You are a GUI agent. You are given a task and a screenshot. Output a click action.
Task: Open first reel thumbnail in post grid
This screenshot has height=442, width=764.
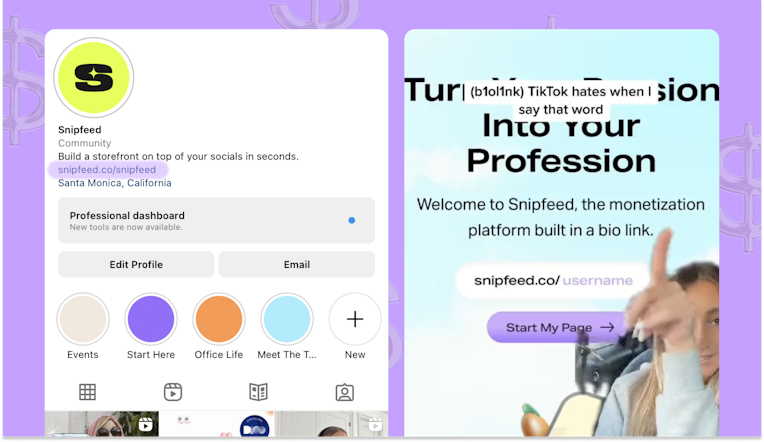coord(101,423)
